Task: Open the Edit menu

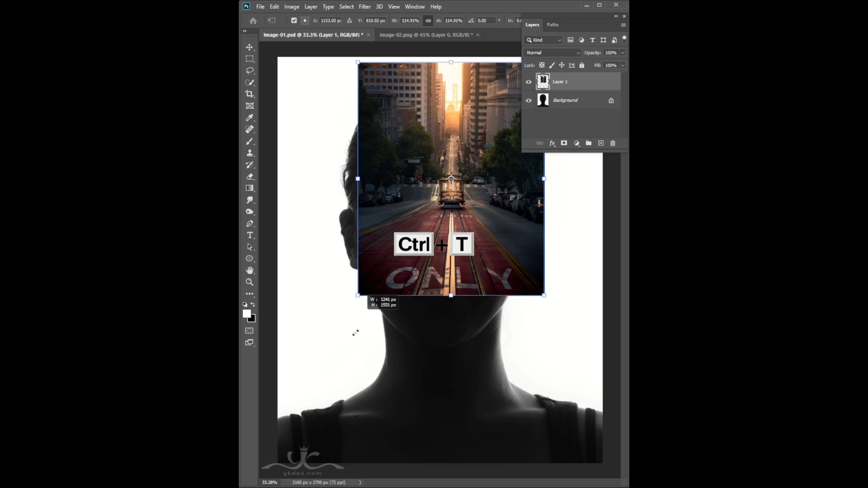Action: coord(274,7)
